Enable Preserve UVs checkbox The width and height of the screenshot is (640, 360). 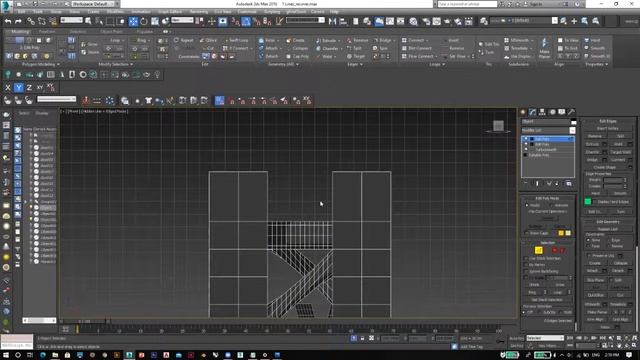[589, 256]
